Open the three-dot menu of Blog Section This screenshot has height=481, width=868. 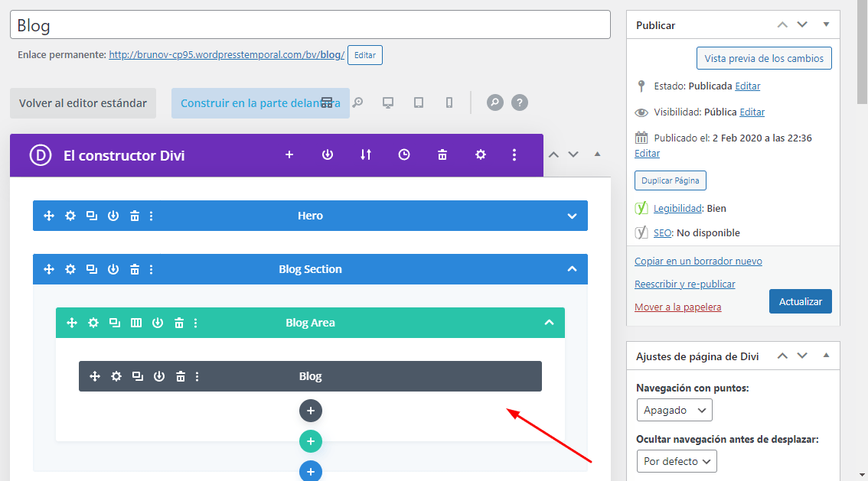pyautogui.click(x=151, y=269)
